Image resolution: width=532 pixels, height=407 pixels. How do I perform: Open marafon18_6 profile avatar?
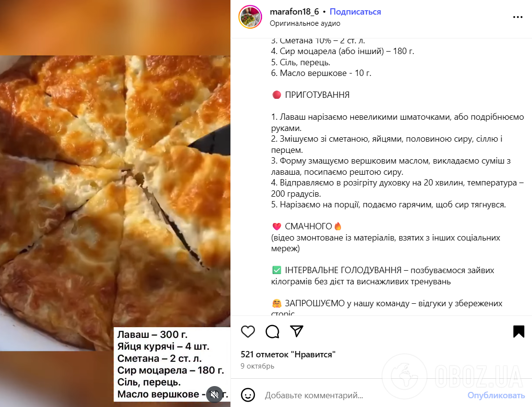[x=250, y=17]
